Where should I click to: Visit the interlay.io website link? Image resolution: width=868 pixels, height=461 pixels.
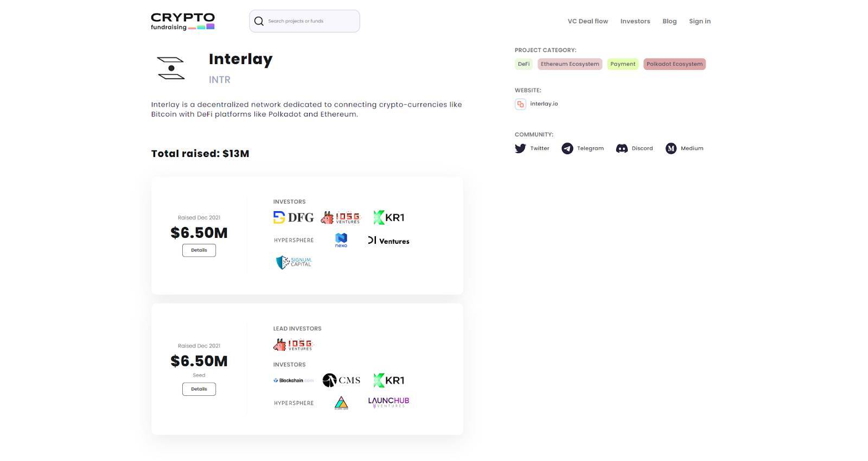[544, 104]
